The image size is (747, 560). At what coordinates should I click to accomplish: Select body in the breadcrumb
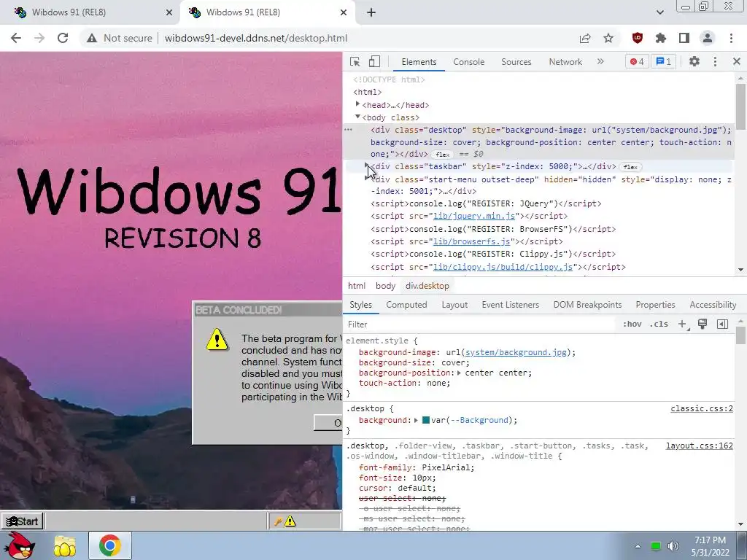click(x=385, y=286)
